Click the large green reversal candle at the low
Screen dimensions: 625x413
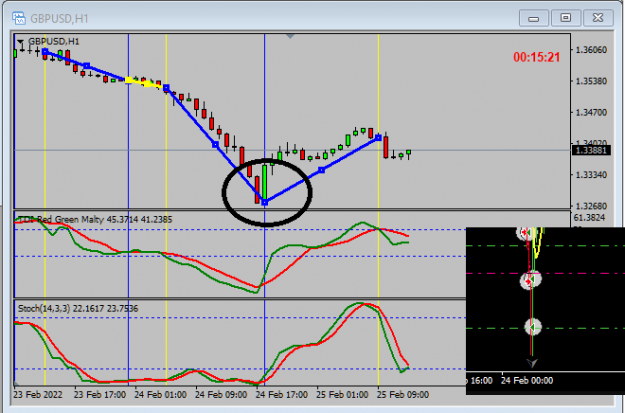pos(265,183)
